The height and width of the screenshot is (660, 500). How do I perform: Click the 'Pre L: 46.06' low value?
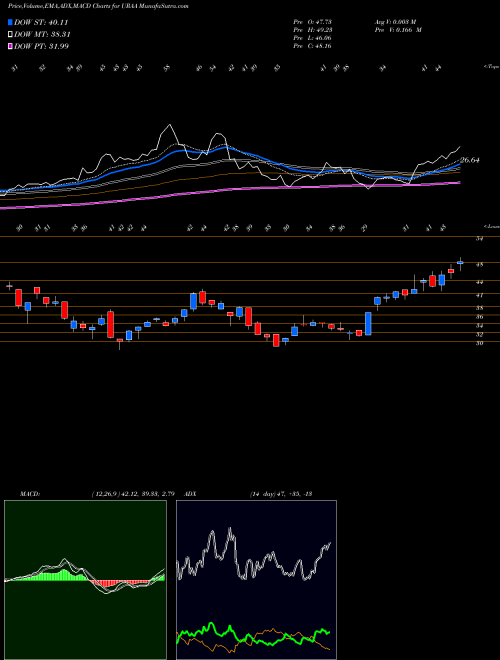pyautogui.click(x=313, y=38)
